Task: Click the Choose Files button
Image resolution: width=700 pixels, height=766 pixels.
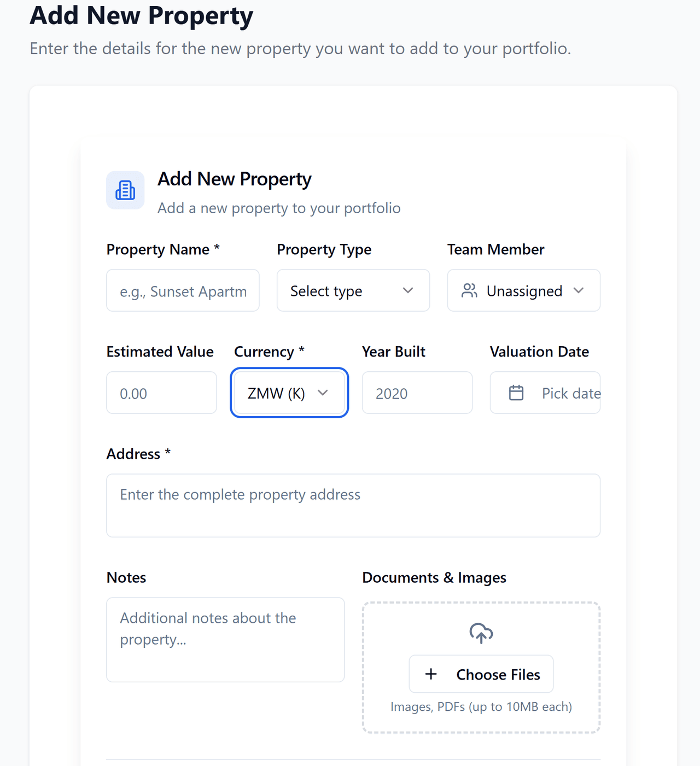Action: [481, 674]
